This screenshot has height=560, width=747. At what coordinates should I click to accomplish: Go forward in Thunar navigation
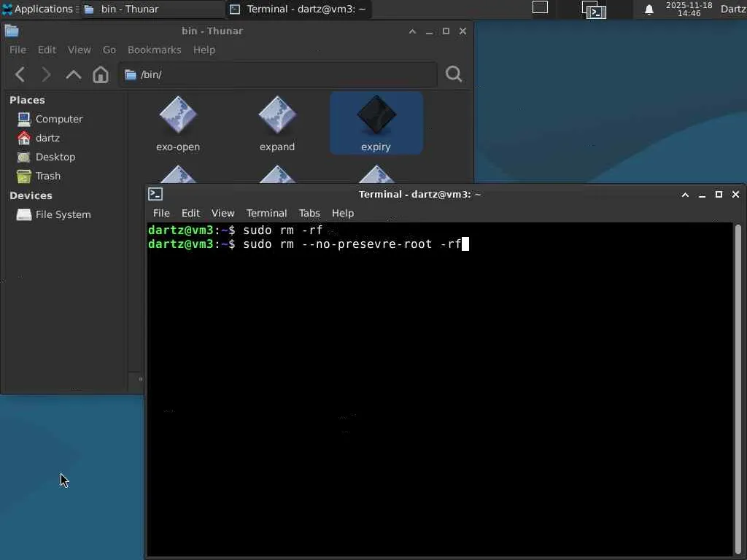(46, 74)
